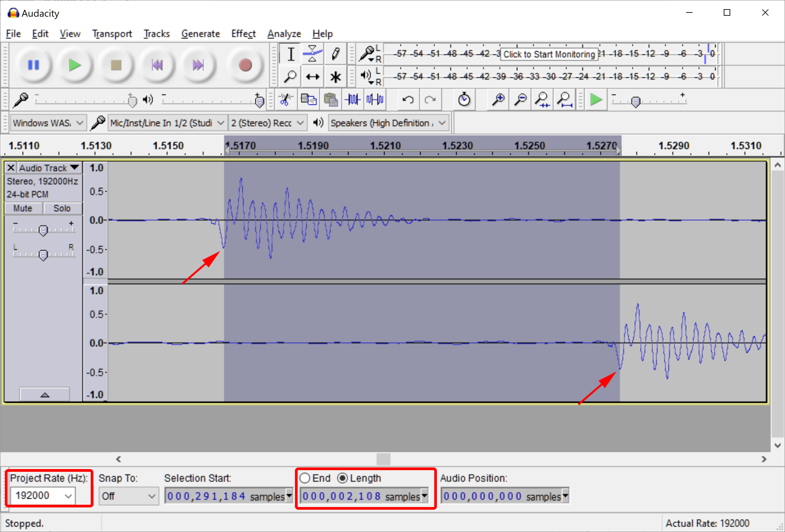
Task: Skip to End of the track
Action: (x=198, y=65)
